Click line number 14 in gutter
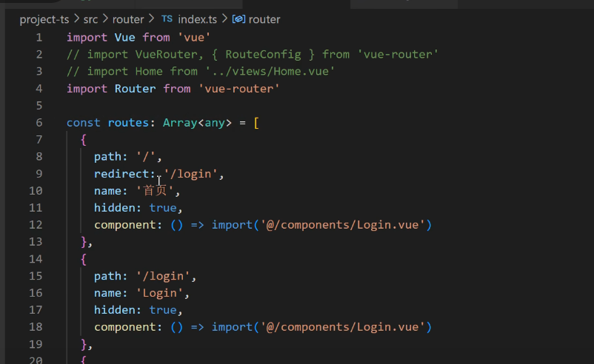The width and height of the screenshot is (594, 364). click(36, 259)
